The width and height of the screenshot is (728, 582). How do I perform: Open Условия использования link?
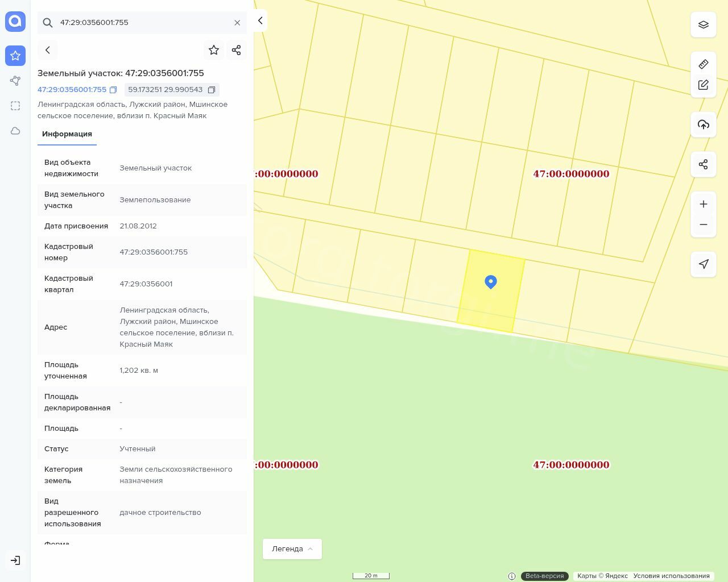[671, 576]
